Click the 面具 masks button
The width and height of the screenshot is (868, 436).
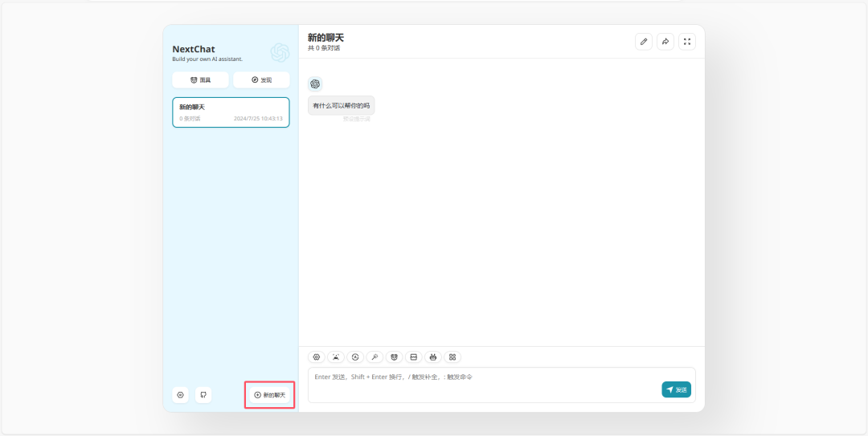click(200, 79)
